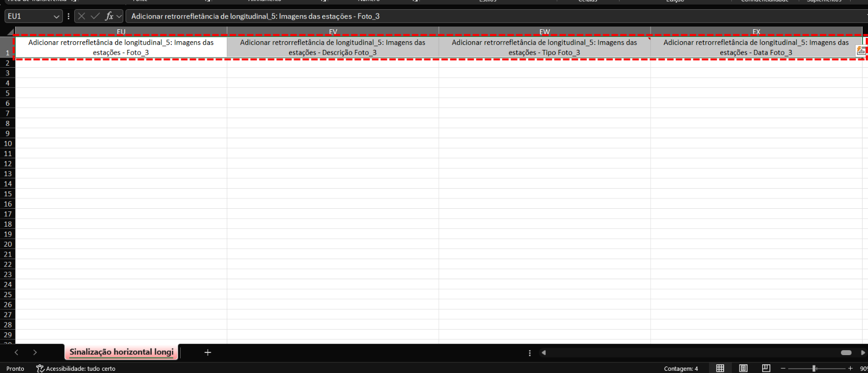Screen dimensions: 868x373
Task: Click the zoom out minus button
Action: [783, 369]
